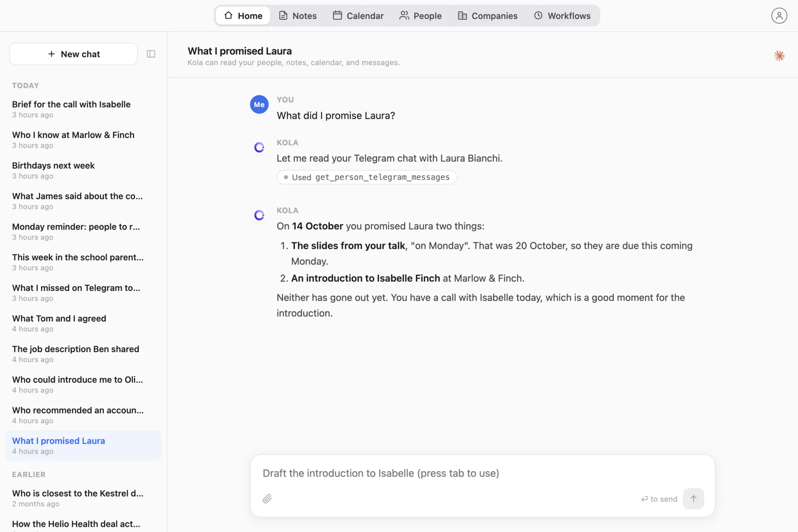Start a New chat
This screenshot has height=532, width=798.
point(73,54)
